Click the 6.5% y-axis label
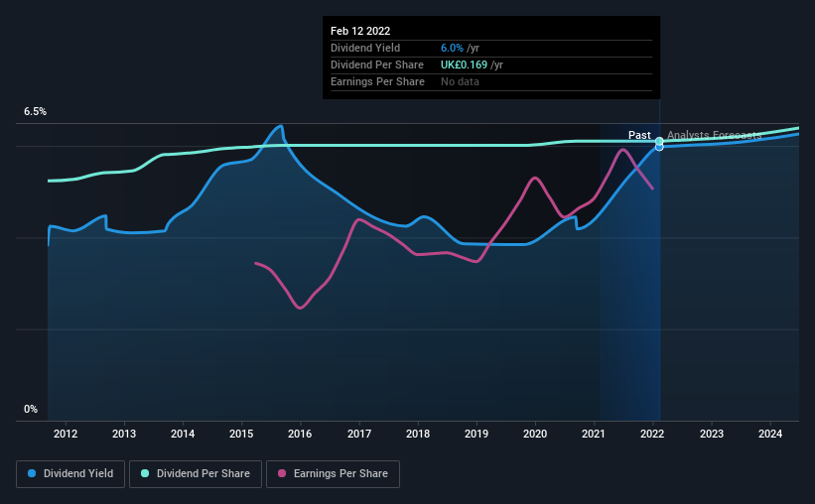Viewport: 815px width, 504px height. pyautogui.click(x=35, y=112)
